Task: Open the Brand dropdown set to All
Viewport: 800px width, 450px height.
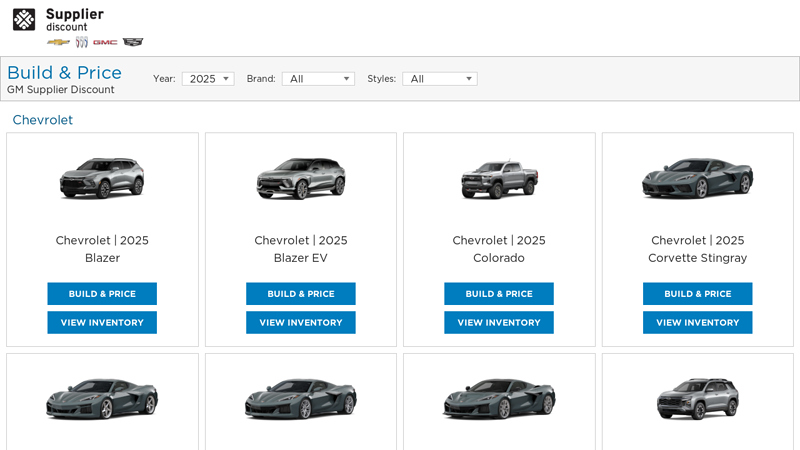Action: [x=318, y=79]
